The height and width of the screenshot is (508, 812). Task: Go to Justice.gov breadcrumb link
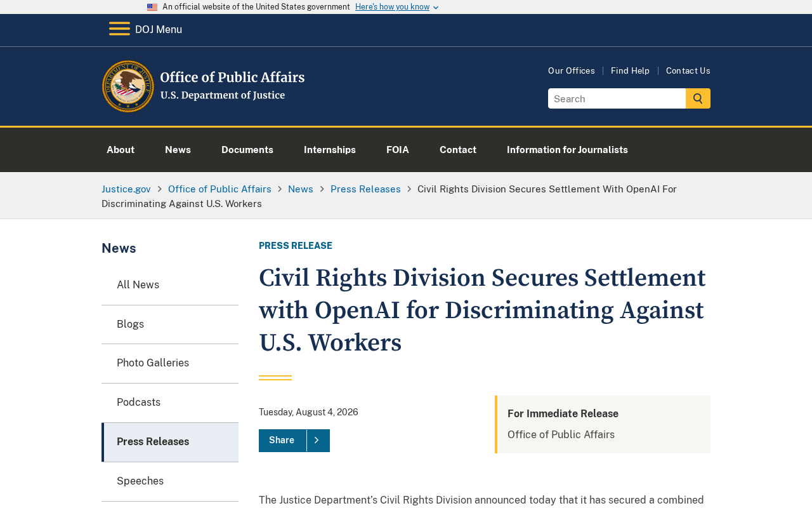pyautogui.click(x=126, y=189)
